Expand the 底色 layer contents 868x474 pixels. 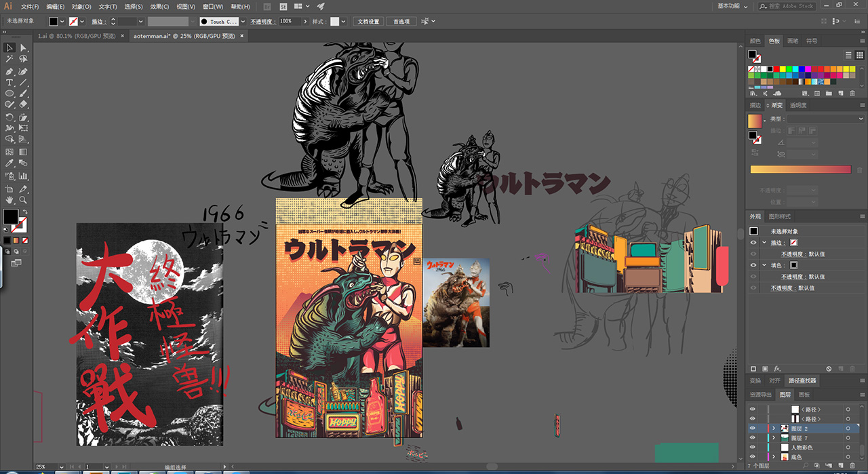(774, 457)
